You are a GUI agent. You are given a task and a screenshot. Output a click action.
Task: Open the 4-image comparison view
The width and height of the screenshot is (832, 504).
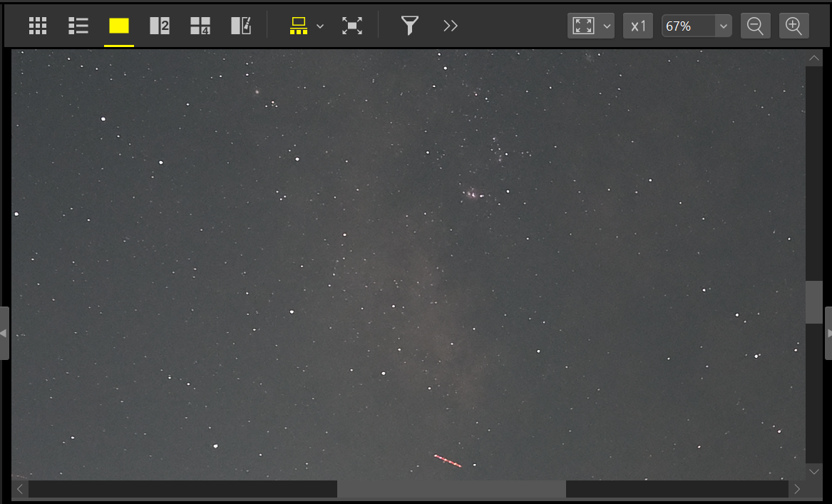coord(200,26)
